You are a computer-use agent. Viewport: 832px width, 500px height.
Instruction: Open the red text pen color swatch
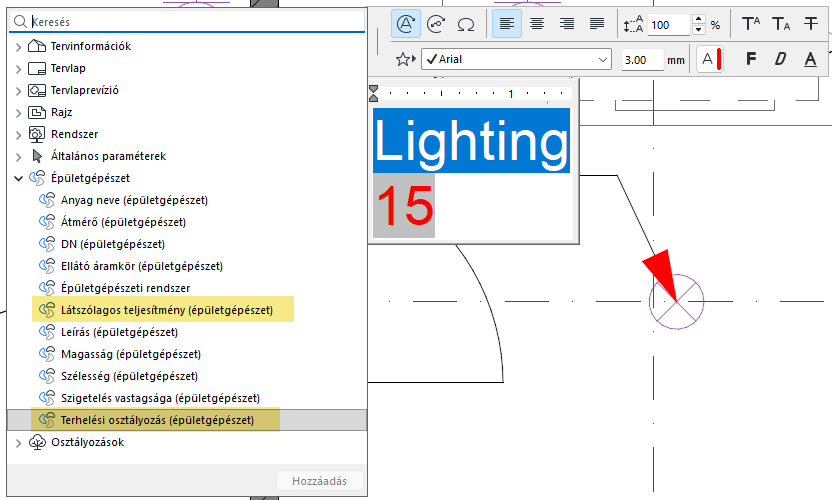[x=710, y=59]
